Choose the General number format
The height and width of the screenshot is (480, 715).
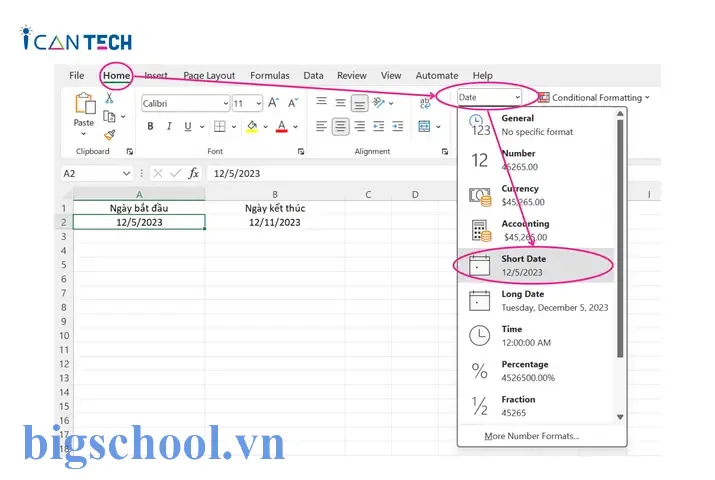[537, 125]
